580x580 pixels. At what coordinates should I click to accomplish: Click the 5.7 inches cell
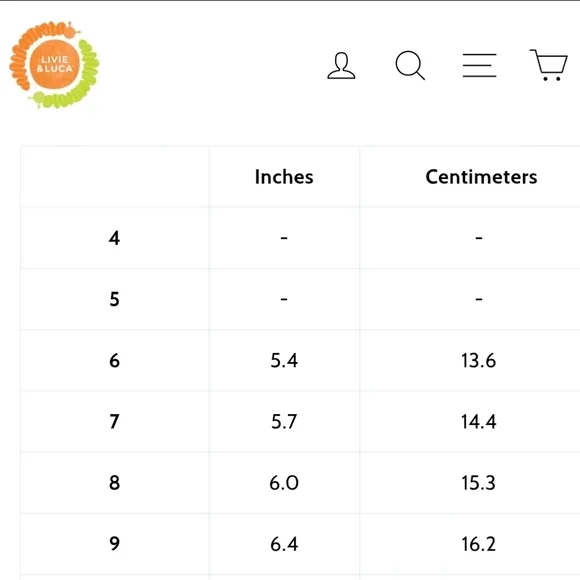(x=284, y=422)
